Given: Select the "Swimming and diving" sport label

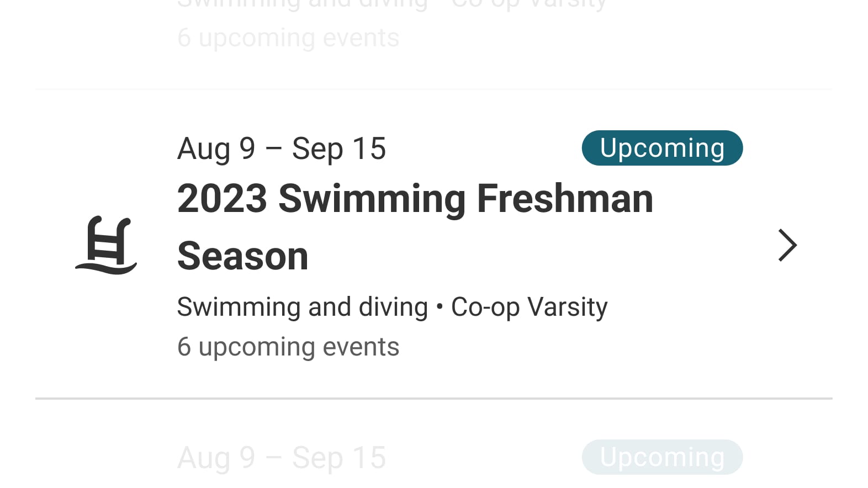Looking at the screenshot, I should (x=302, y=307).
